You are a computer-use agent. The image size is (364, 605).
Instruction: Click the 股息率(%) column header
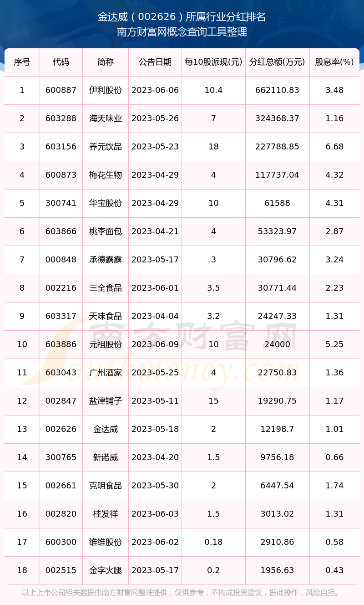tap(334, 62)
